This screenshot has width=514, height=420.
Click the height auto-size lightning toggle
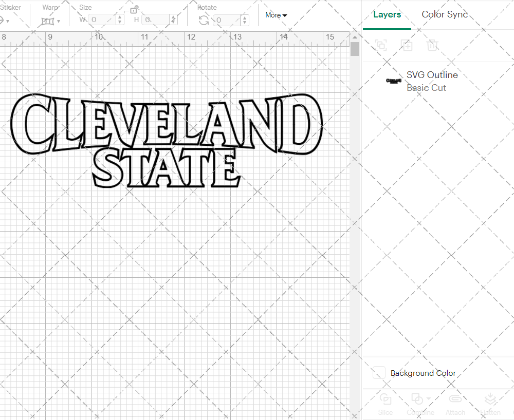[x=174, y=20]
